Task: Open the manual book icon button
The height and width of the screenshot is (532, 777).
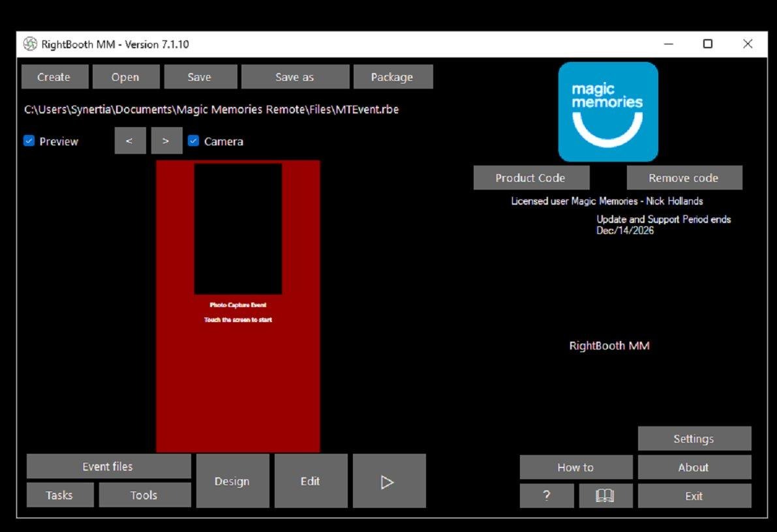Action: 605,495
